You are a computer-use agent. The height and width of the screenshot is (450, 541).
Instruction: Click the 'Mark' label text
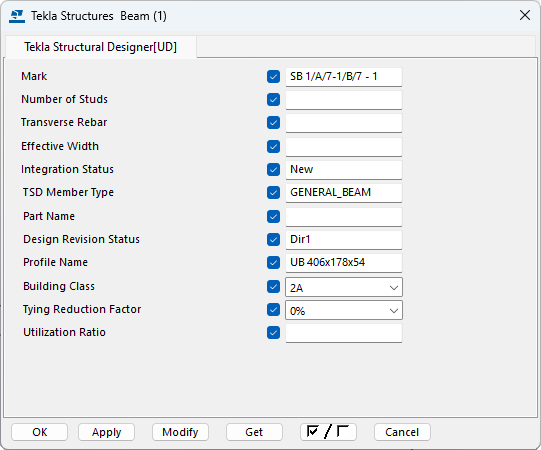click(x=34, y=76)
